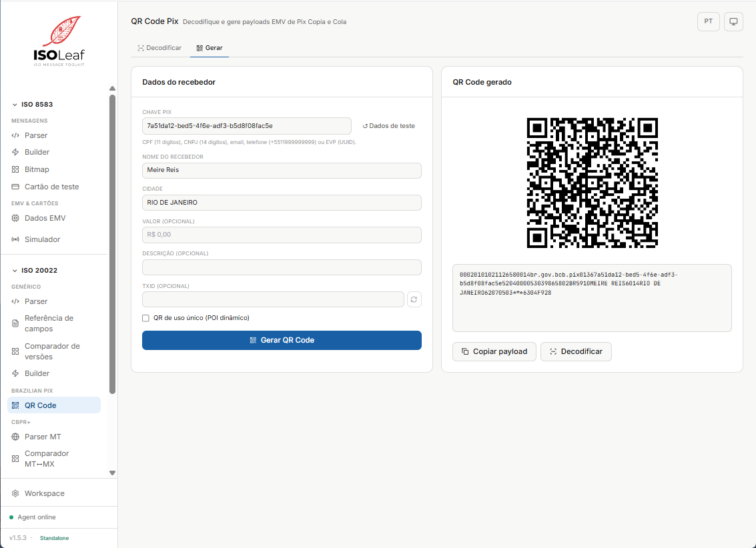This screenshot has width=756, height=548.
Task: Click the QR Code sidebar icon
Action: coord(15,405)
